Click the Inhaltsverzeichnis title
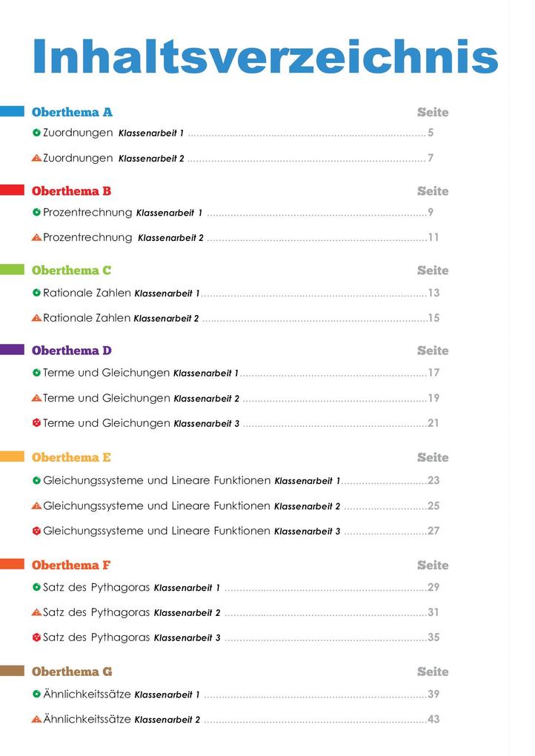The height and width of the screenshot is (756, 535). click(265, 56)
